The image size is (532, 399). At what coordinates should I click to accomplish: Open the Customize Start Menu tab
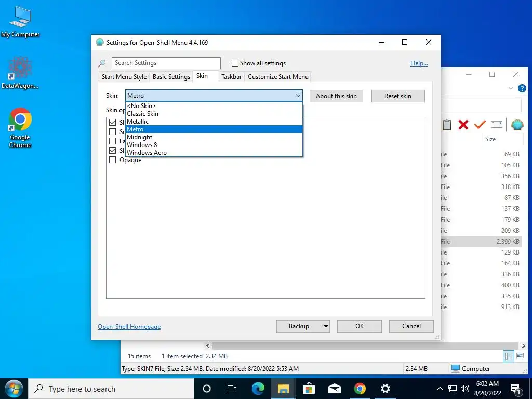pyautogui.click(x=278, y=77)
